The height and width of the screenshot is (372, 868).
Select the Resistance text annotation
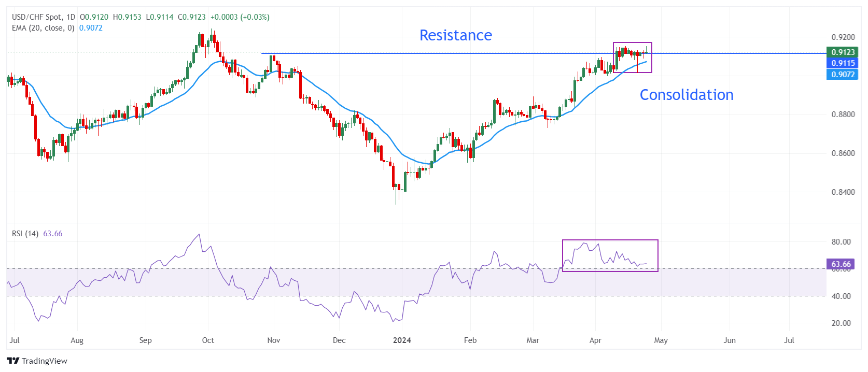click(x=455, y=35)
